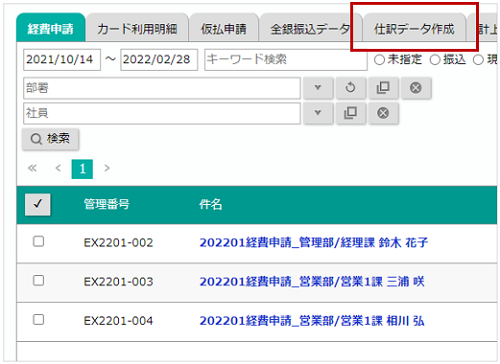
Task: Check the box for EX2201-004
Action: click(x=38, y=319)
